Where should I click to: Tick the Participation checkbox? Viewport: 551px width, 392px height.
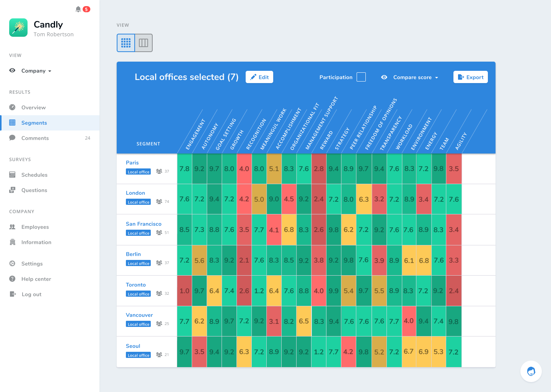coord(361,77)
